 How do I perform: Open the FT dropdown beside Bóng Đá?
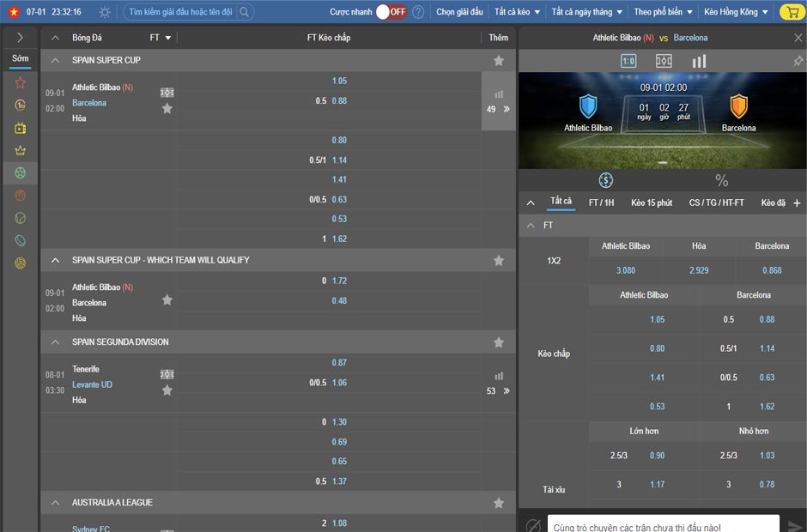click(x=160, y=38)
